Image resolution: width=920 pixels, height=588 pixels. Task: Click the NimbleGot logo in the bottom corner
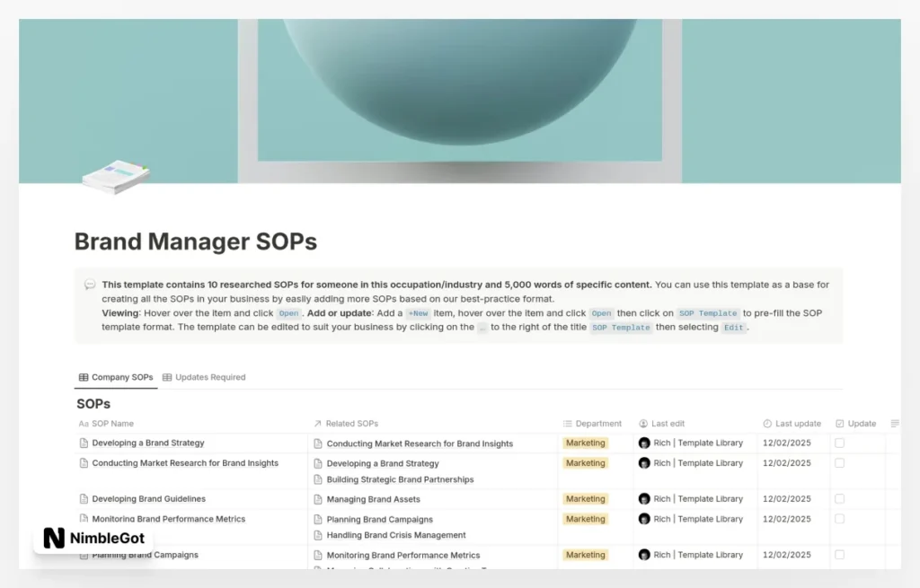(x=93, y=536)
